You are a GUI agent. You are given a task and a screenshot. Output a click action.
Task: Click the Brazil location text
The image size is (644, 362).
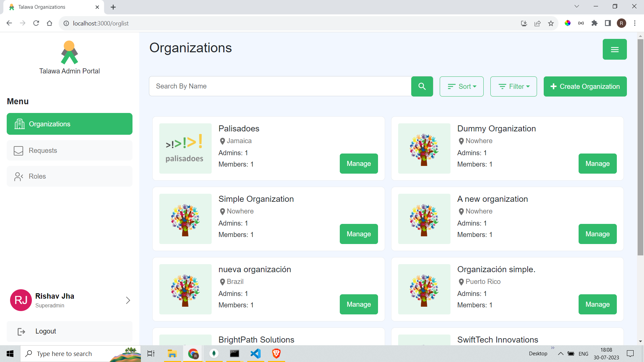point(235,282)
